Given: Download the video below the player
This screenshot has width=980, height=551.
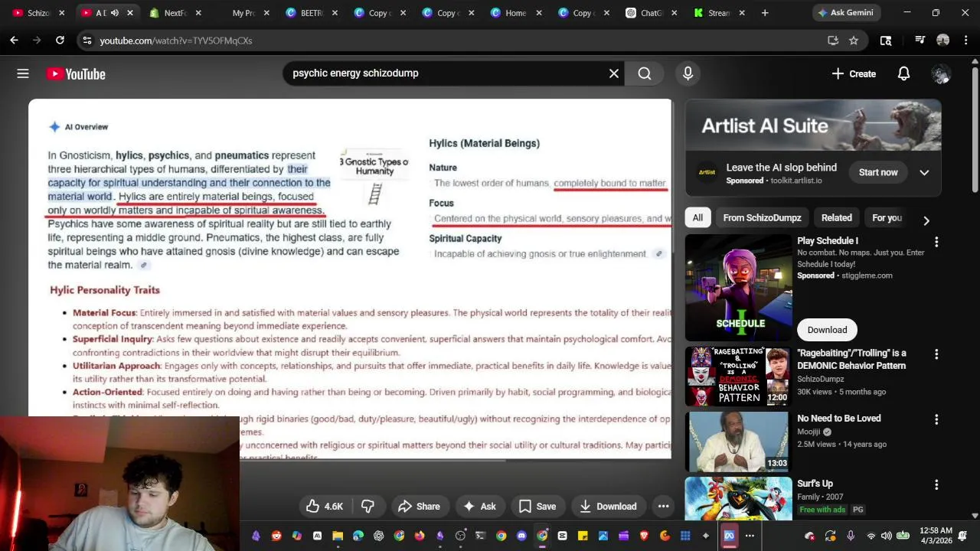Looking at the screenshot, I should click(x=608, y=507).
